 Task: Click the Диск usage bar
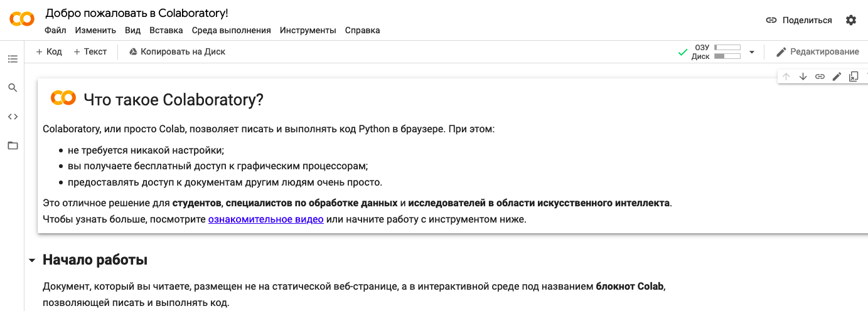pyautogui.click(x=727, y=56)
